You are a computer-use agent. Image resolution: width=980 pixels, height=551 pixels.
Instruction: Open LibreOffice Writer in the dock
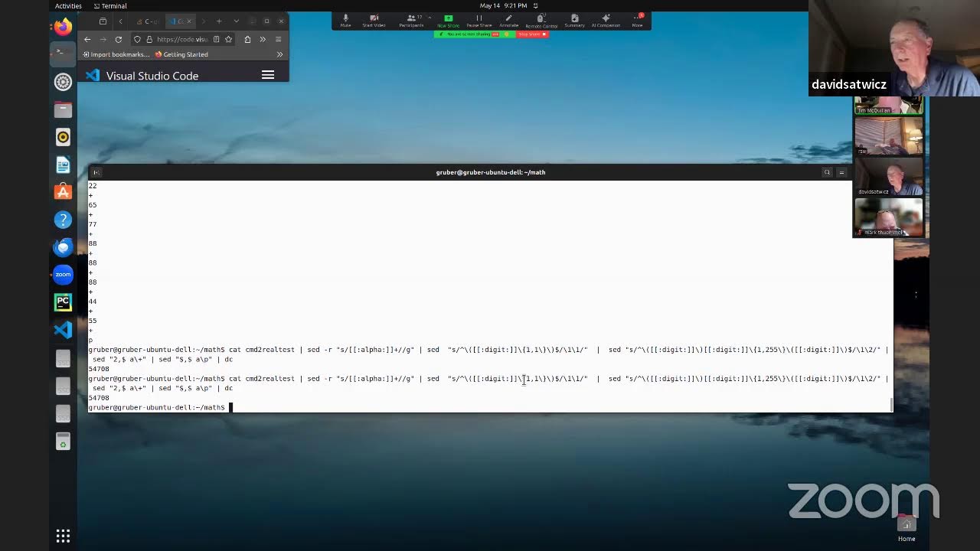(x=63, y=165)
